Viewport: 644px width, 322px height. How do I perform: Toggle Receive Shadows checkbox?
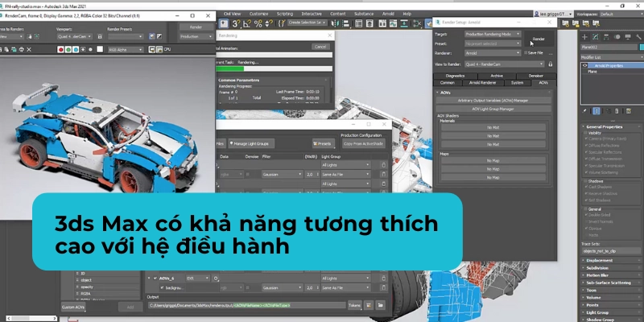pos(586,193)
